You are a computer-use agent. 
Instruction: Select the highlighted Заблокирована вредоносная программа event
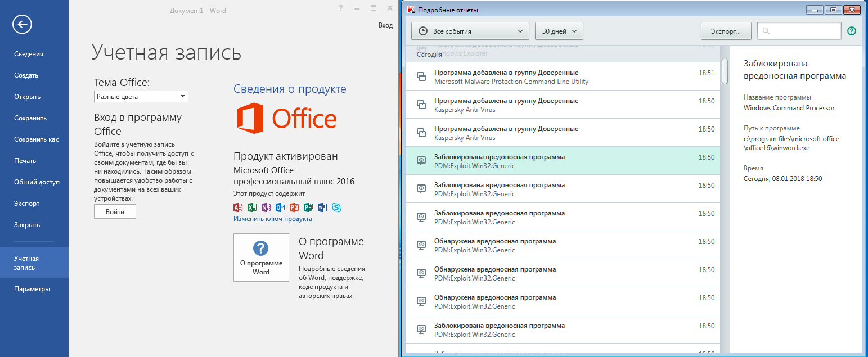click(563, 161)
